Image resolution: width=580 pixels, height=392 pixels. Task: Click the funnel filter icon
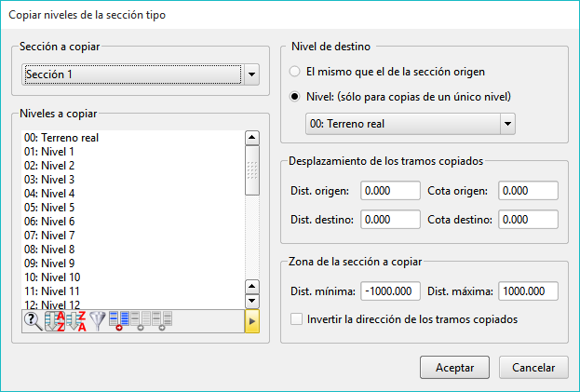tap(98, 321)
